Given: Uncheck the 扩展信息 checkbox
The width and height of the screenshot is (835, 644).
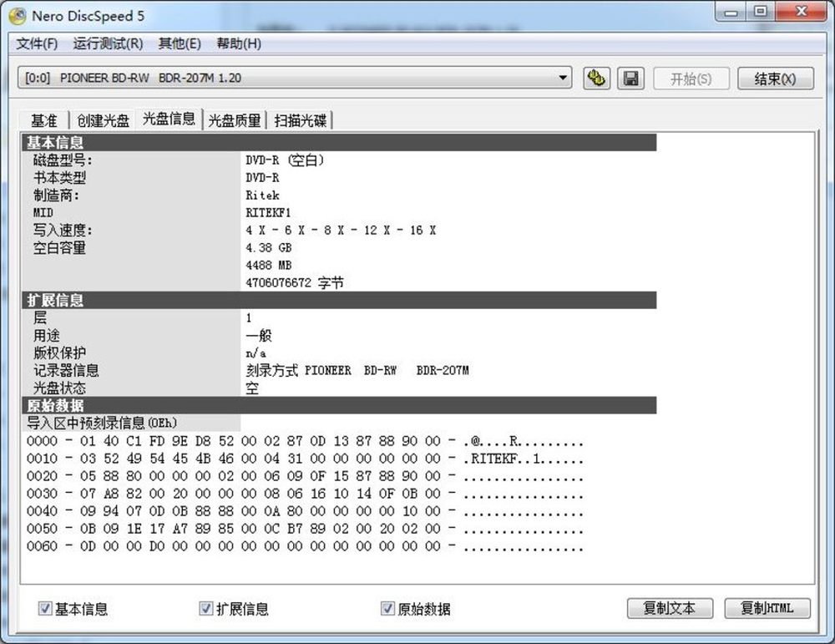Looking at the screenshot, I should tap(206, 608).
